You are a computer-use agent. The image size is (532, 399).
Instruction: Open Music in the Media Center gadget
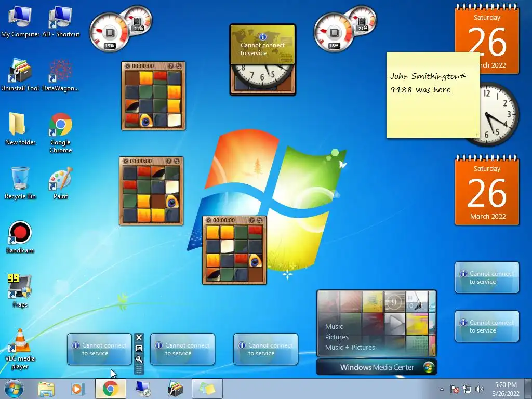[x=334, y=326]
